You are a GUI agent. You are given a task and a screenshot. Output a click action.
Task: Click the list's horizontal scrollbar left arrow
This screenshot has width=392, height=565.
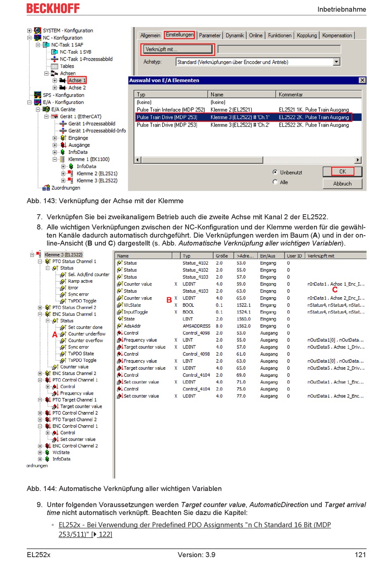click(x=138, y=160)
